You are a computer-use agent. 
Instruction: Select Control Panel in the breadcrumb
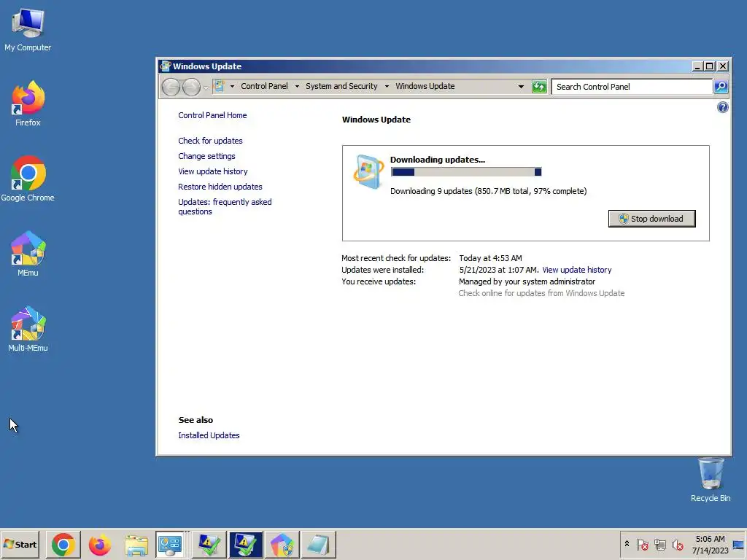click(x=264, y=86)
